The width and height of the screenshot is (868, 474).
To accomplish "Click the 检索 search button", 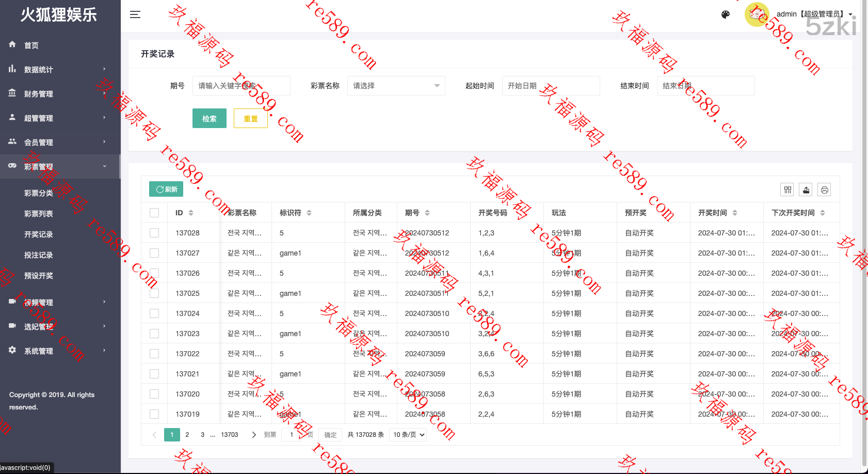I will click(x=210, y=118).
